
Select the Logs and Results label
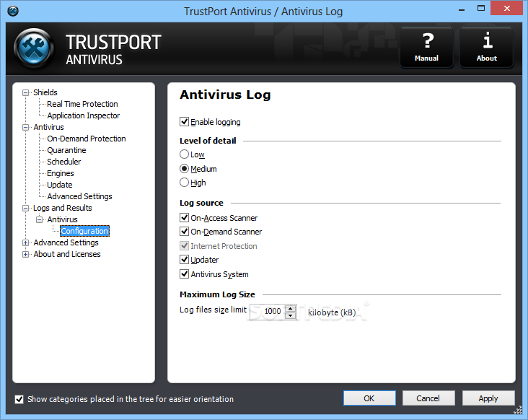tap(62, 208)
